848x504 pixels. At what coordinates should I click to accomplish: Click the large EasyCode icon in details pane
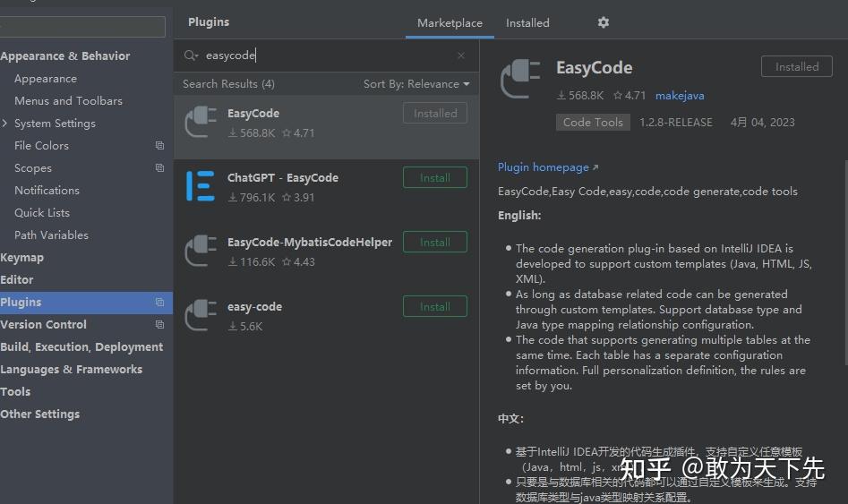(521, 79)
